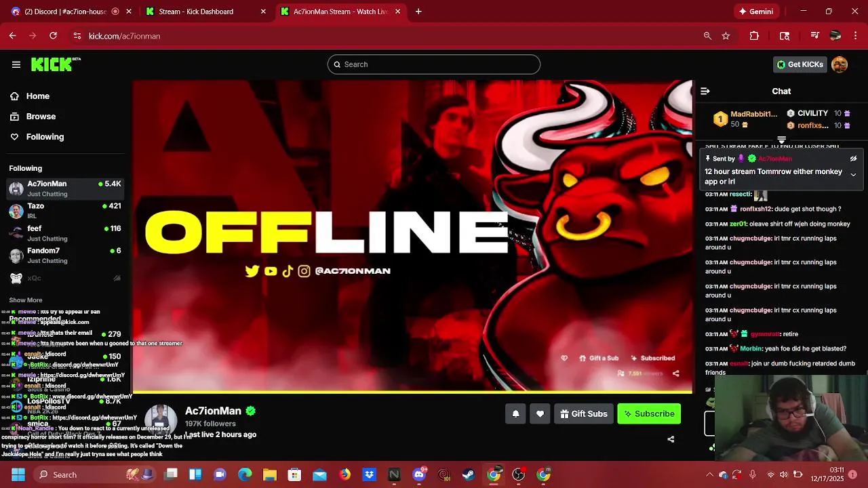Select Ac7ionMan in Following list
868x488 pixels.
pyautogui.click(x=64, y=188)
